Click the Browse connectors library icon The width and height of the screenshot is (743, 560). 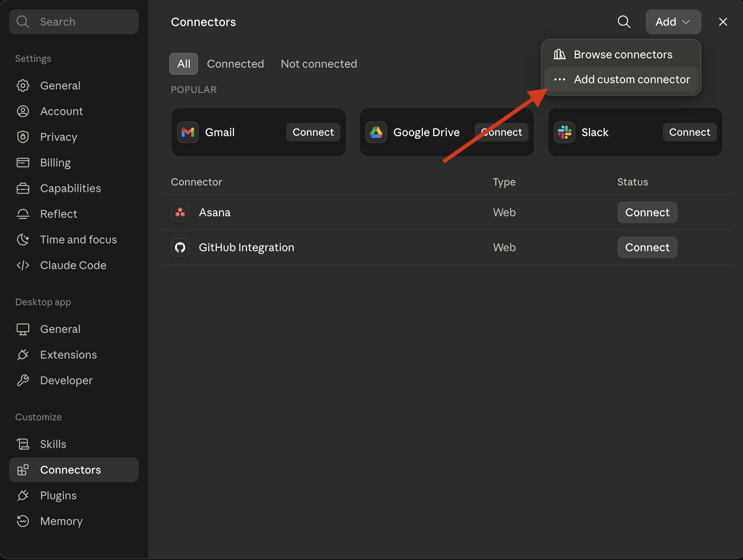[x=559, y=54]
